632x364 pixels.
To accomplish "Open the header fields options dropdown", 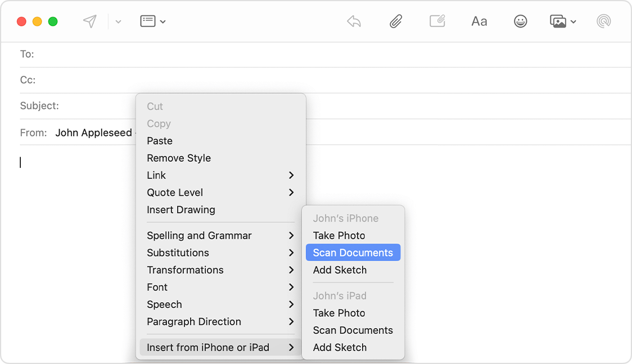I will 152,21.
